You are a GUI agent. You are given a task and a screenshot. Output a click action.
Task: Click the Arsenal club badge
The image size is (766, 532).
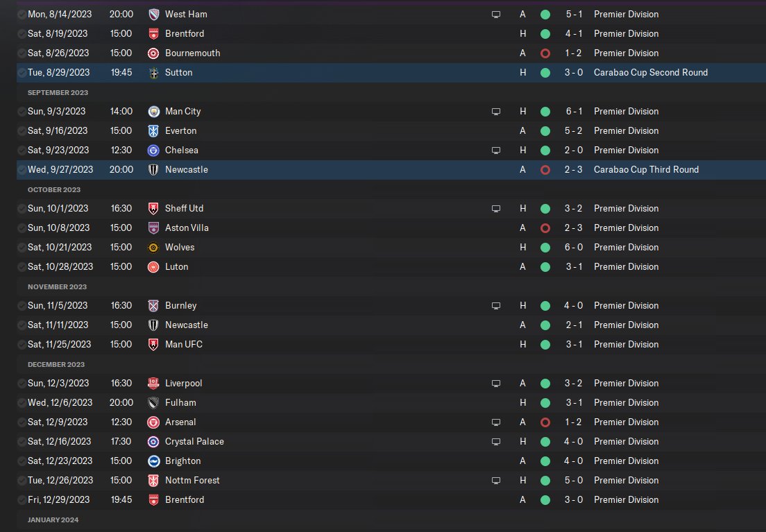pos(154,422)
